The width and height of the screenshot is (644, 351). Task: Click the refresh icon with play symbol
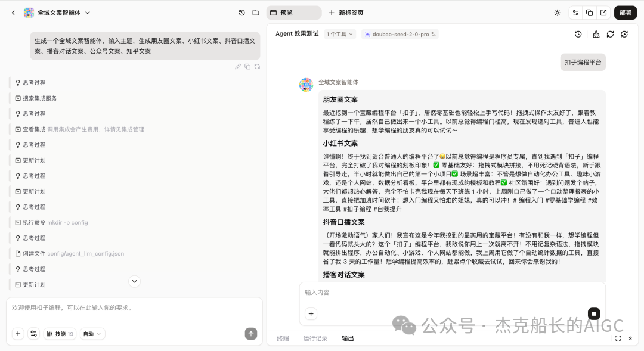tap(624, 35)
